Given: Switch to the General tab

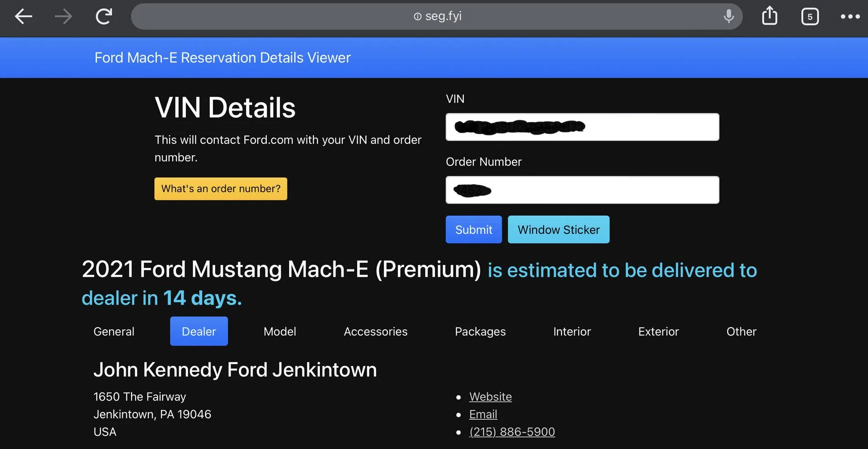Looking at the screenshot, I should pyautogui.click(x=114, y=331).
